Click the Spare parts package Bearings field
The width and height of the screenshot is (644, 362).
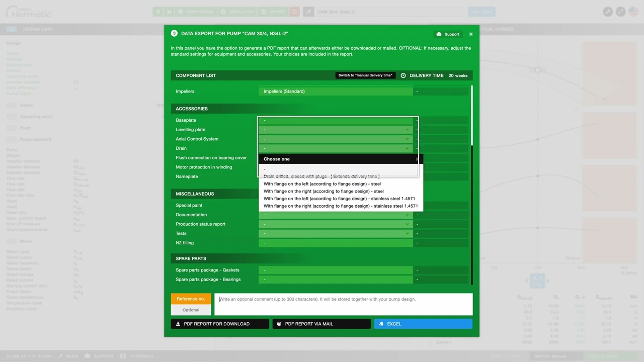click(x=336, y=280)
